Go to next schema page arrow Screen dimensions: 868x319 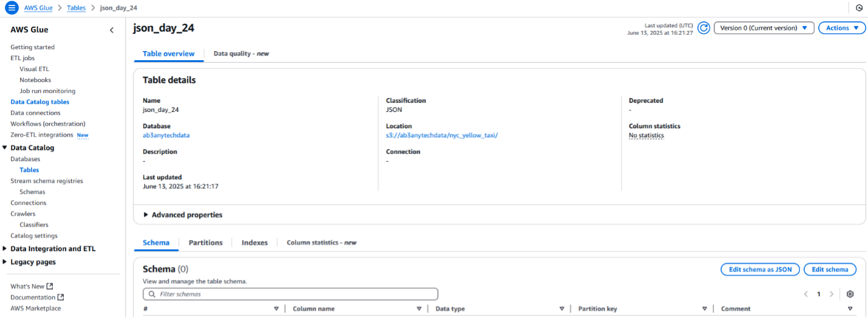tap(832, 294)
